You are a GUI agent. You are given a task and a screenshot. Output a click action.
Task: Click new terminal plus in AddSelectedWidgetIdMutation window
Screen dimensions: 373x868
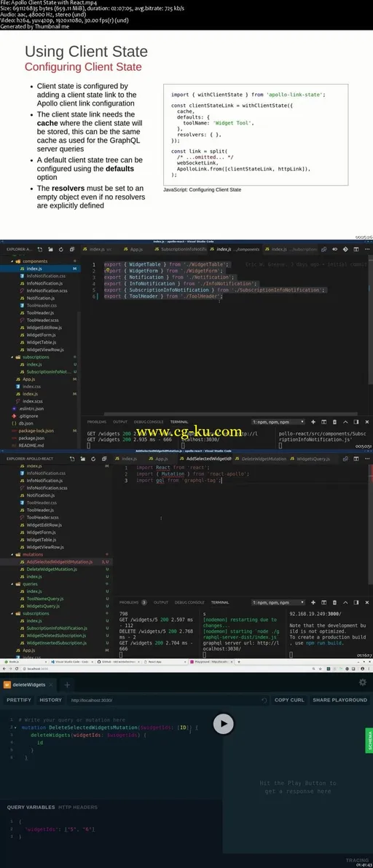click(x=313, y=602)
